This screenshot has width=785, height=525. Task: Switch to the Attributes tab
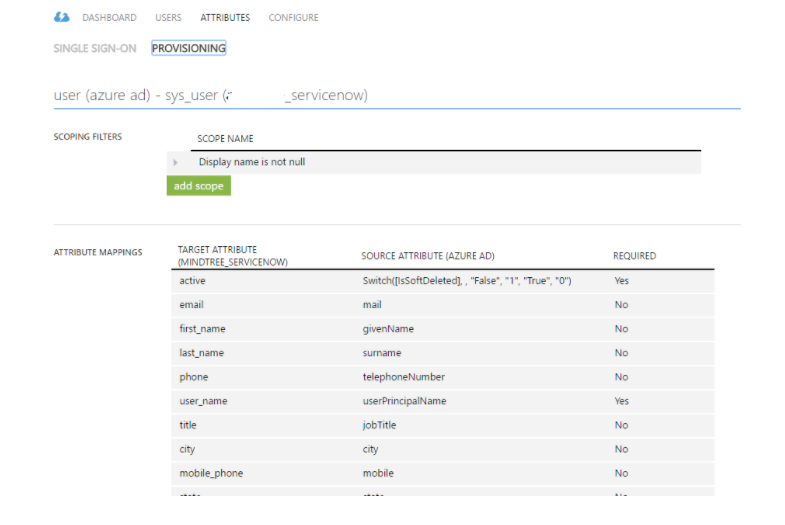pyautogui.click(x=225, y=18)
